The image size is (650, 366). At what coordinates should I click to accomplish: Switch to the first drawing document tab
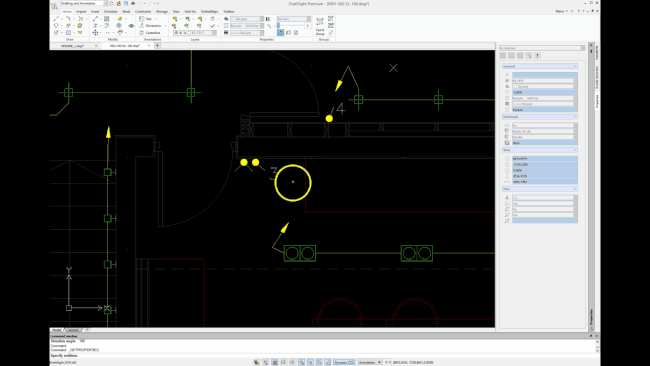tap(73, 46)
